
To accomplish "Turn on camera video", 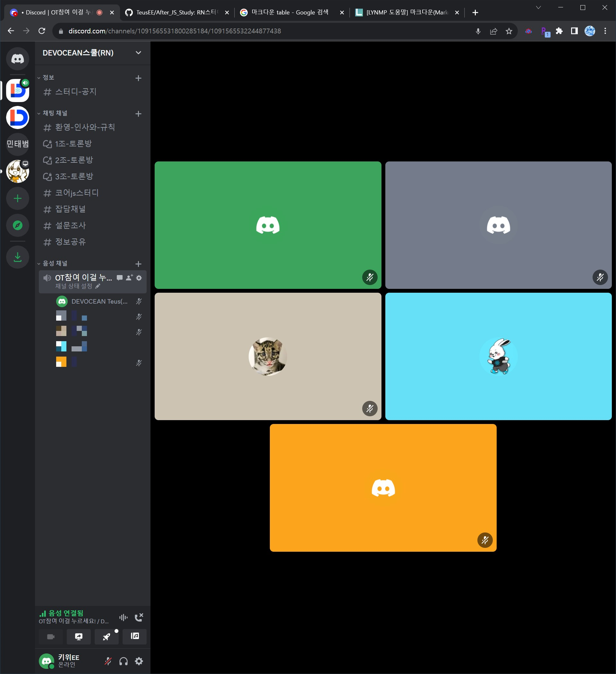I will (51, 636).
